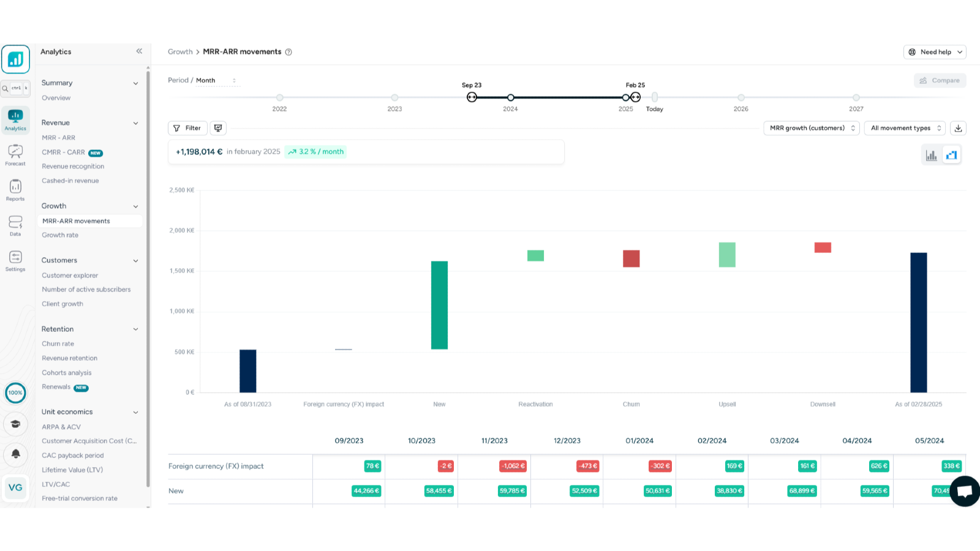Click the notifications bell icon

tap(16, 454)
